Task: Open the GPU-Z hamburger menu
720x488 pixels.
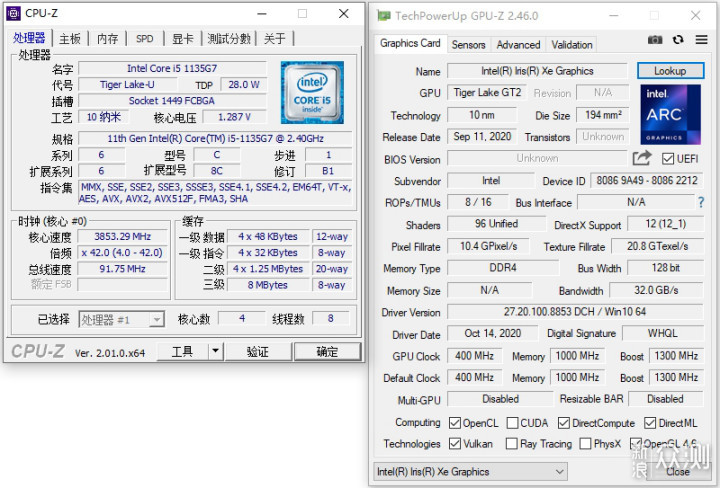Action: (x=701, y=40)
